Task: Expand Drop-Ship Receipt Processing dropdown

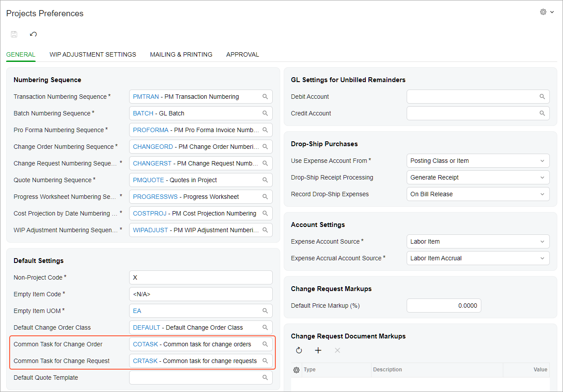Action: click(542, 177)
